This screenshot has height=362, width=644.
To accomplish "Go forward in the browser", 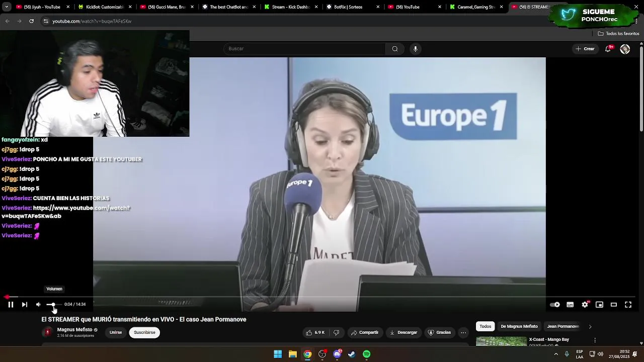I will pos(19,21).
